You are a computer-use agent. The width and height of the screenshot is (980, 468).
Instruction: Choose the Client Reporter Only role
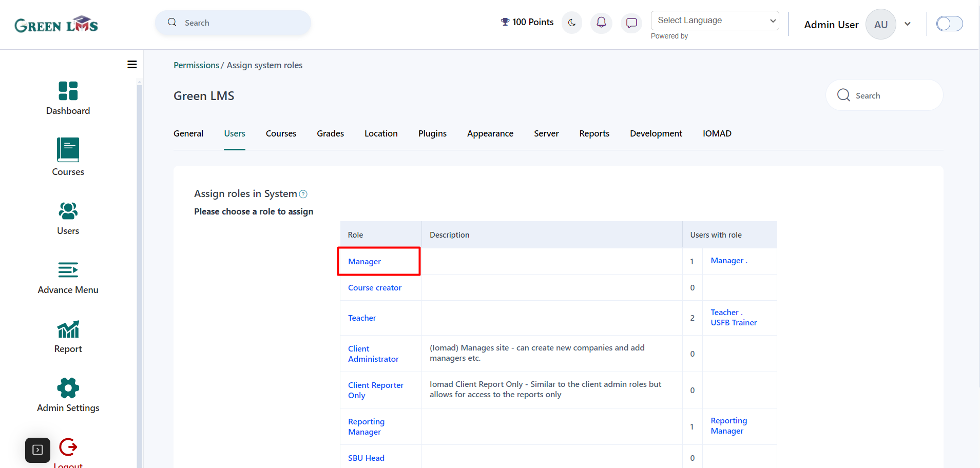click(376, 391)
